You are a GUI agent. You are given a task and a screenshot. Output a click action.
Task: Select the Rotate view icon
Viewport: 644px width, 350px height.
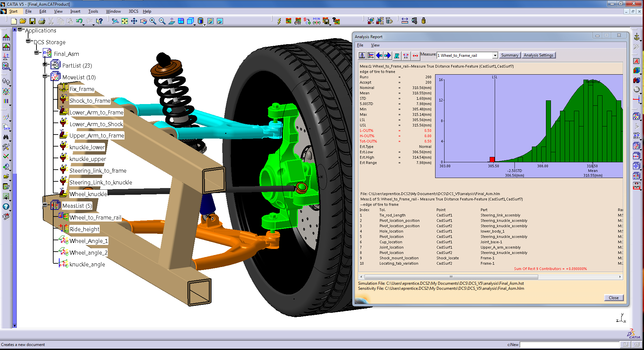click(x=143, y=21)
